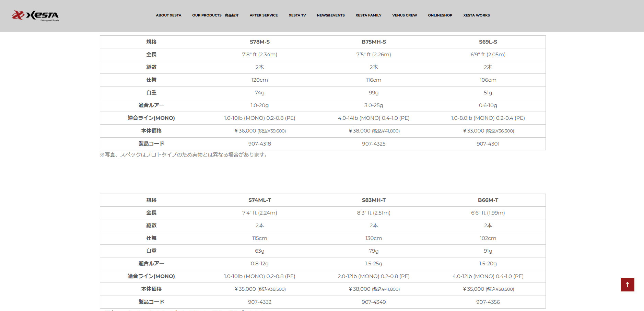Click the 99g weight value
This screenshot has width=644, height=311.
(x=374, y=93)
